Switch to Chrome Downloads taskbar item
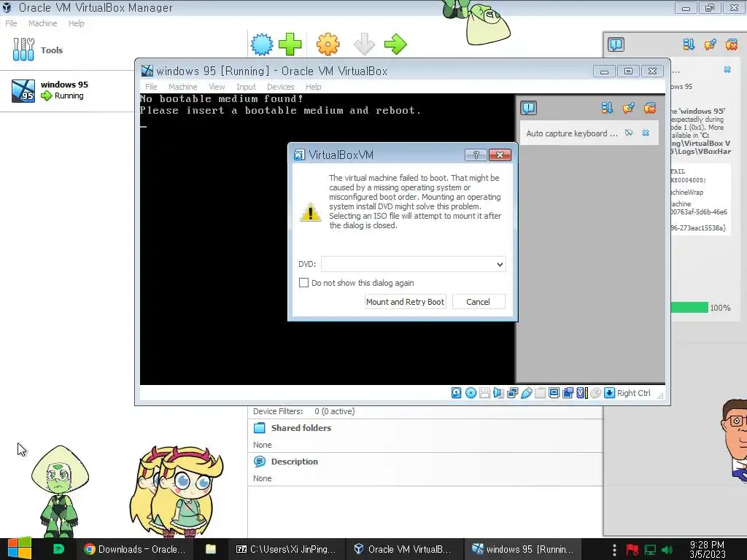Screen dimensions: 747x560 (x=135, y=549)
